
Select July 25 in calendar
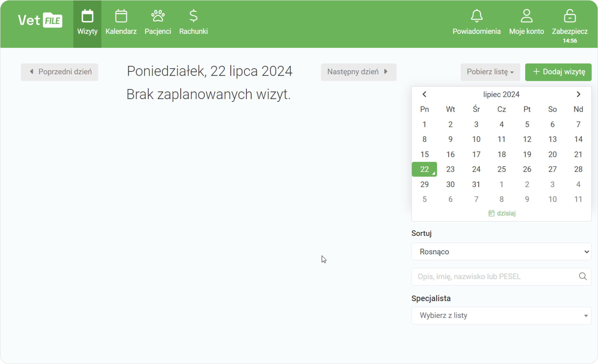click(501, 169)
